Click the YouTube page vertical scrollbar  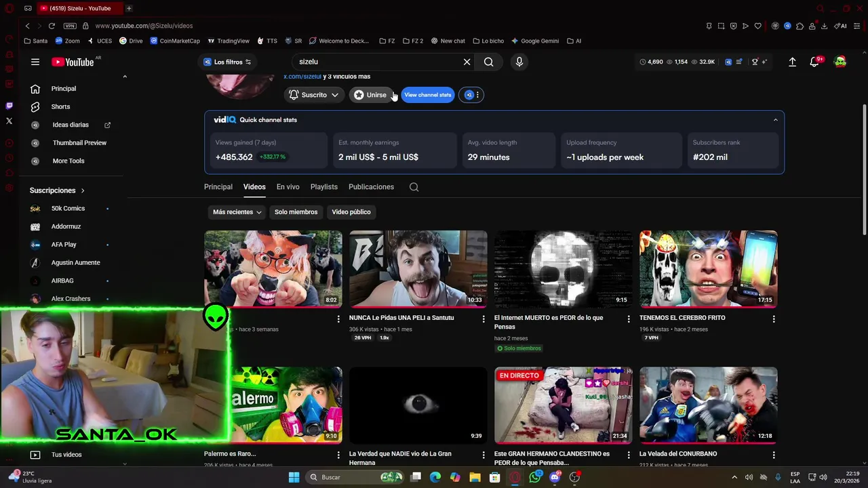[x=864, y=169]
